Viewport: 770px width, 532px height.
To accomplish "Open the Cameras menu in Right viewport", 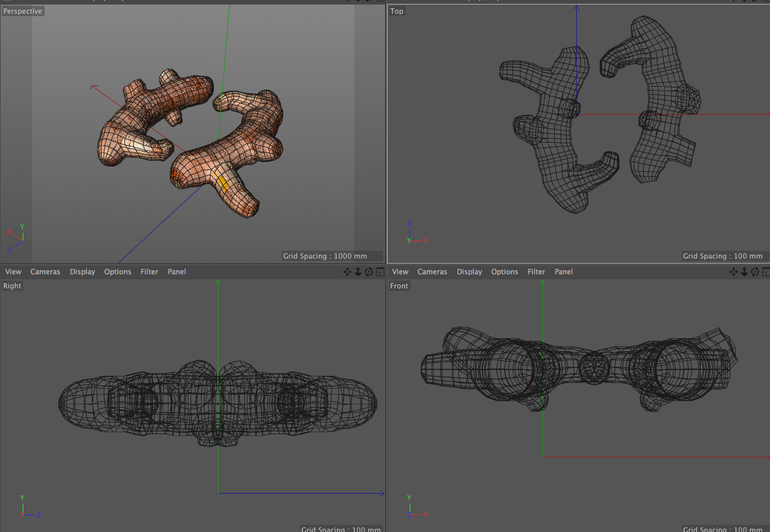I will [x=45, y=272].
